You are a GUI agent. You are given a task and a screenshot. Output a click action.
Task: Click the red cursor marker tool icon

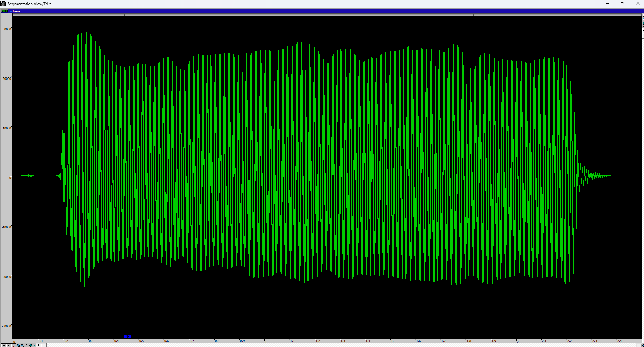click(x=14, y=345)
